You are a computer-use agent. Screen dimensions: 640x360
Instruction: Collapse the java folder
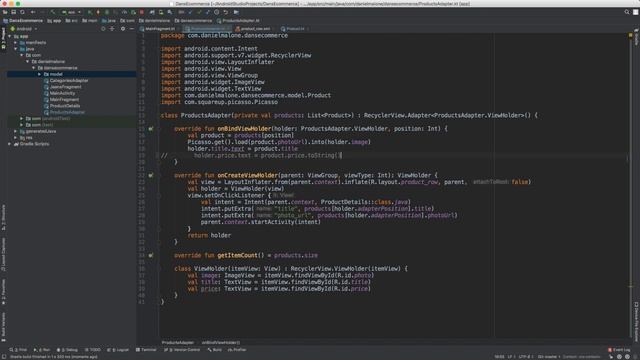point(16,49)
